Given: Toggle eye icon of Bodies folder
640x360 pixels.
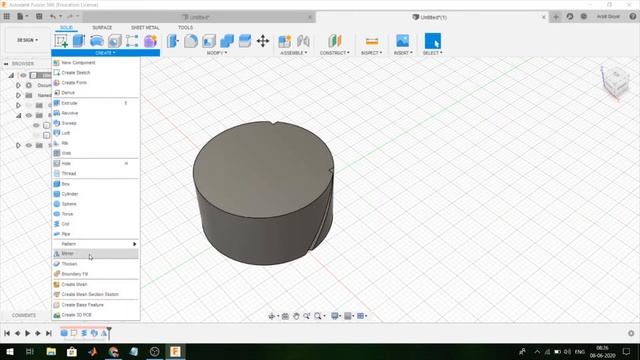Looking at the screenshot, I should click(29, 116).
